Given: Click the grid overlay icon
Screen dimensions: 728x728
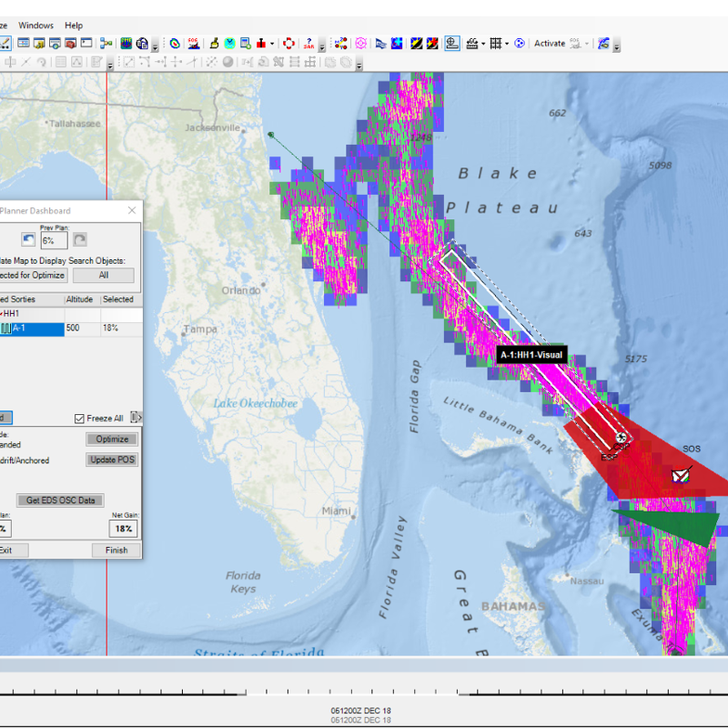Looking at the screenshot, I should tap(494, 43).
